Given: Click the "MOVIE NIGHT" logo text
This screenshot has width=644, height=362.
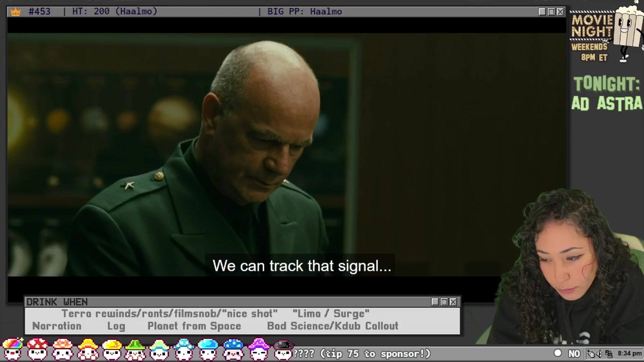Looking at the screenshot, I should [592, 26].
